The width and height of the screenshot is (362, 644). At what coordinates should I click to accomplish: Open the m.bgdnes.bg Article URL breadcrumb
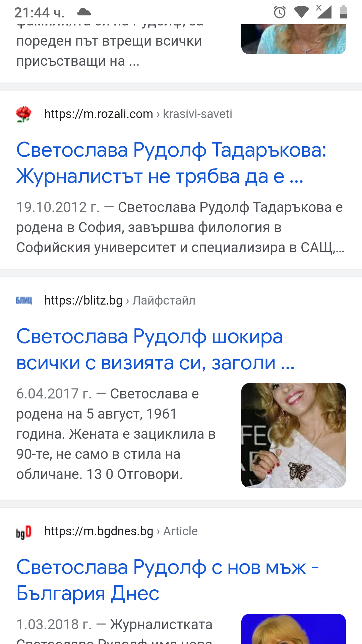[x=121, y=531]
